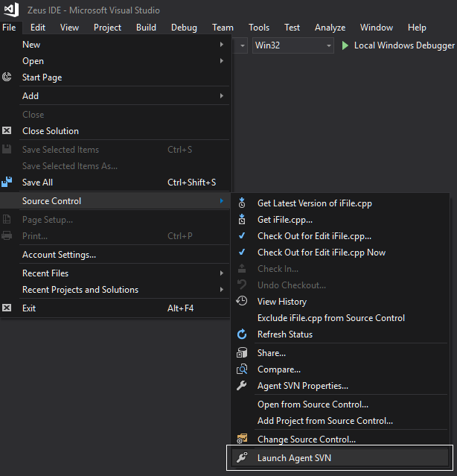The width and height of the screenshot is (457, 476).
Task: Open Account Settings... entry
Action: click(x=115, y=254)
